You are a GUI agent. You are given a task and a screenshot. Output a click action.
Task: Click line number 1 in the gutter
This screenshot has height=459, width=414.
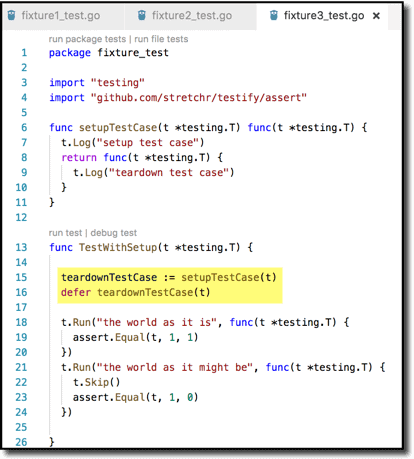24,53
